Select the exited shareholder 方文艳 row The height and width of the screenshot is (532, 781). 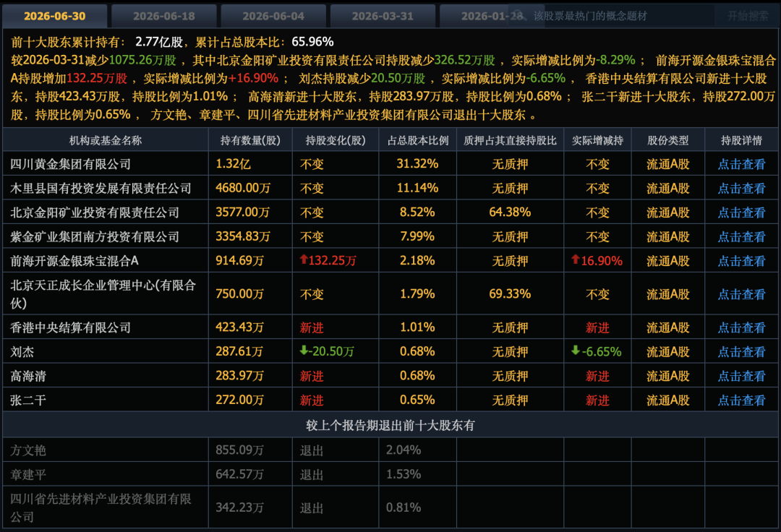[390, 450]
